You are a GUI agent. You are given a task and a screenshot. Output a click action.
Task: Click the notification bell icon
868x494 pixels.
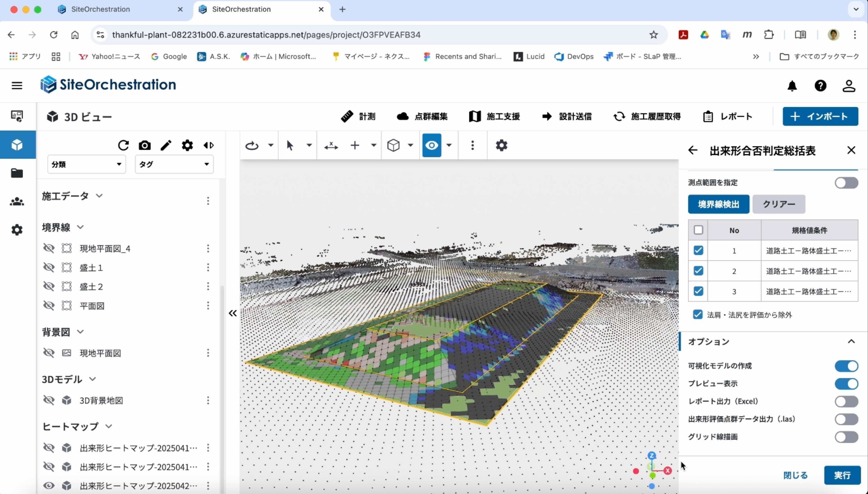792,86
